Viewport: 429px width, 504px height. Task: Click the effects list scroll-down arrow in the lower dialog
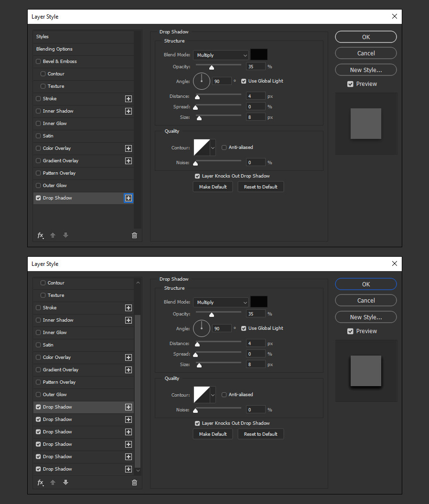pyautogui.click(x=138, y=471)
